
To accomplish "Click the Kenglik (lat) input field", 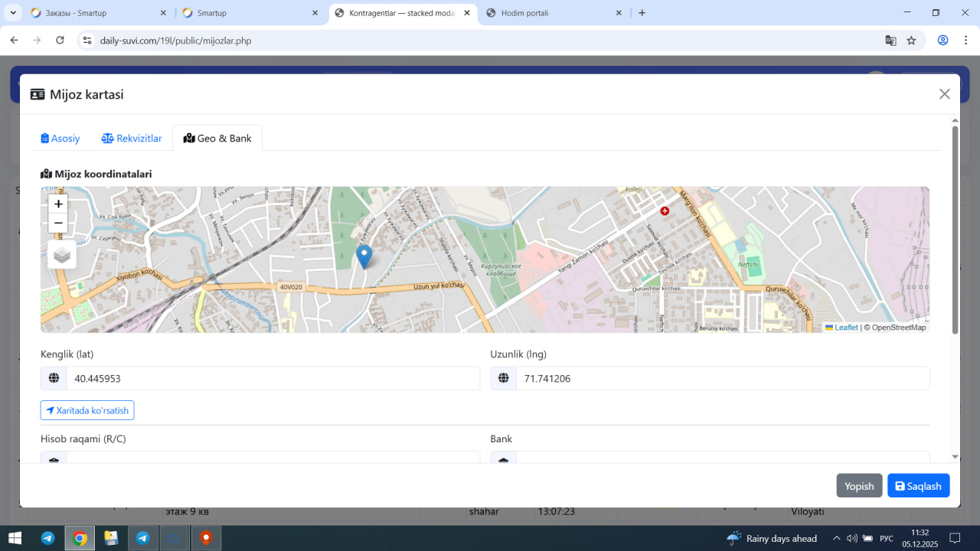I will click(x=273, y=378).
